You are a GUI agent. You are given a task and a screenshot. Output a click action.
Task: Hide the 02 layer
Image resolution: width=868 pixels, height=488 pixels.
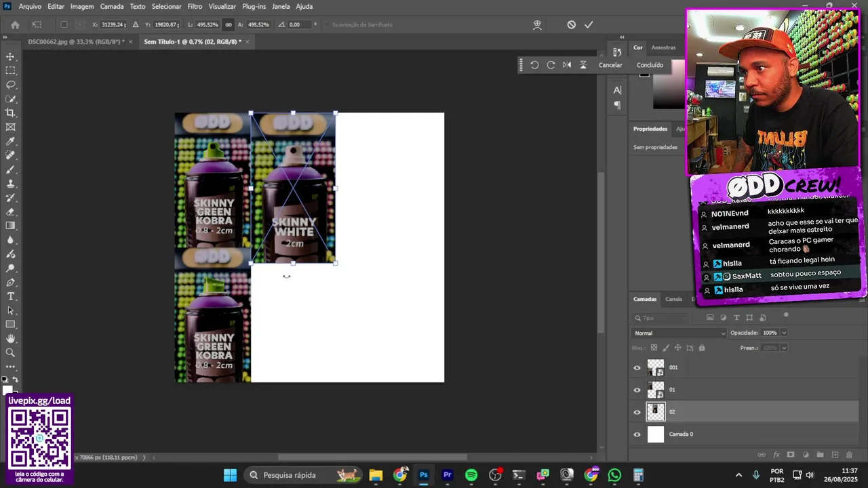pyautogui.click(x=637, y=412)
